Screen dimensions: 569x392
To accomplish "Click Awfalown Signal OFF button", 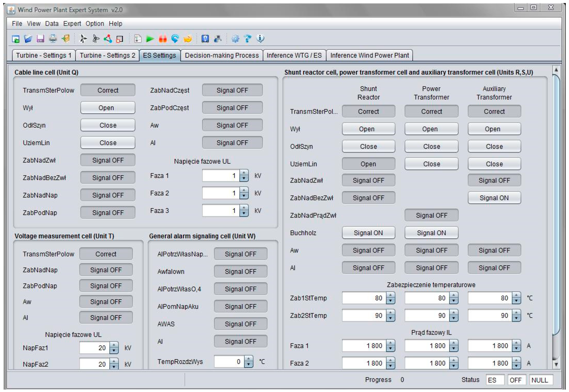I will point(240,272).
